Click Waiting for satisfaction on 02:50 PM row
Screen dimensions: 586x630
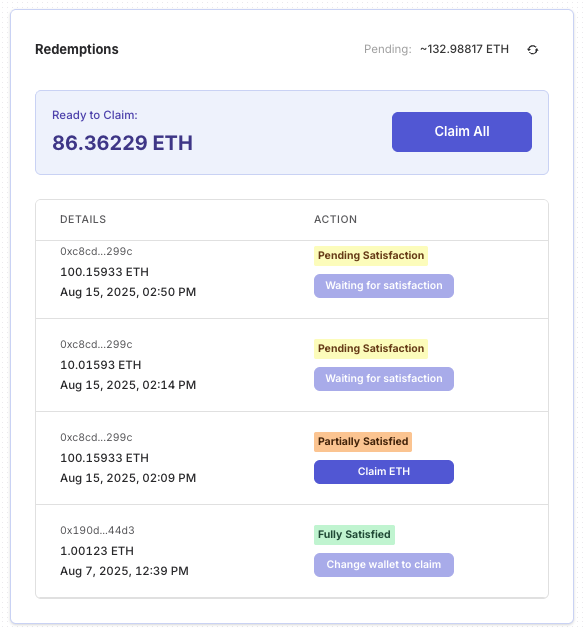pyautogui.click(x=384, y=286)
